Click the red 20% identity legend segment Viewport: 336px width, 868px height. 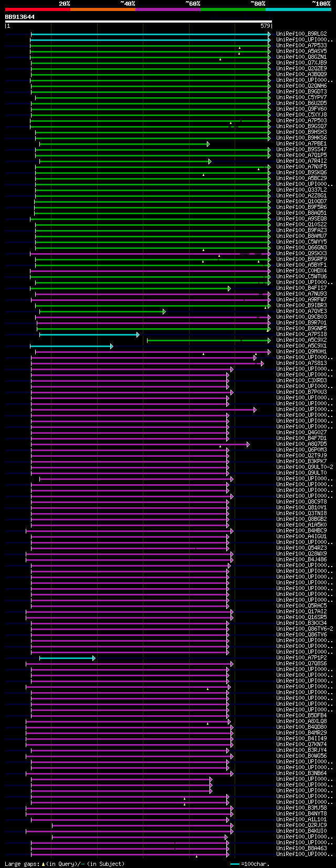(x=37, y=9)
